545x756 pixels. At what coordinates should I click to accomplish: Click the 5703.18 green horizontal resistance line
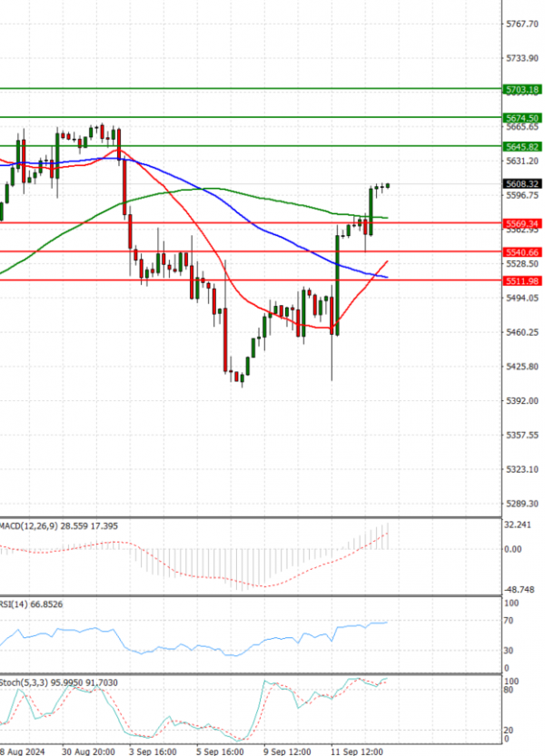(251, 89)
